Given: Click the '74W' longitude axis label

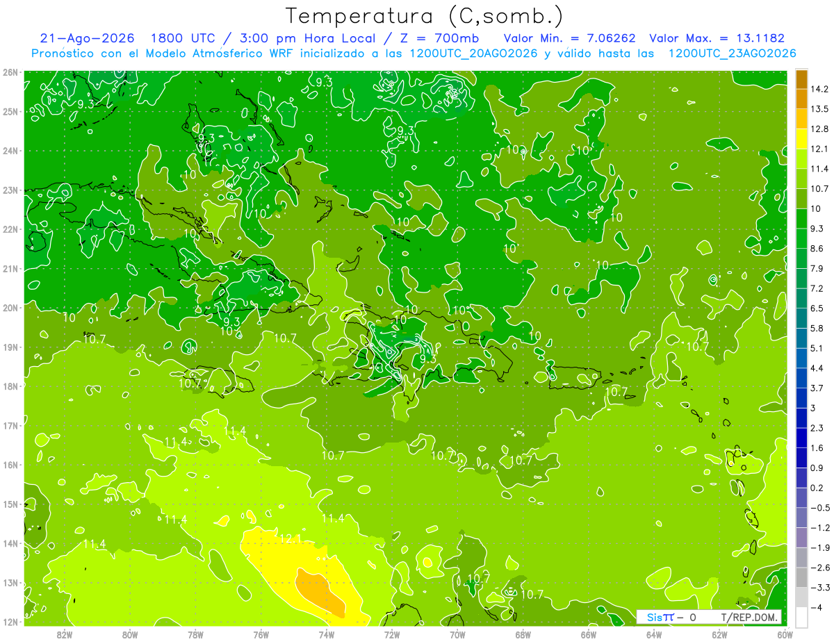Looking at the screenshot, I should coord(327,634).
